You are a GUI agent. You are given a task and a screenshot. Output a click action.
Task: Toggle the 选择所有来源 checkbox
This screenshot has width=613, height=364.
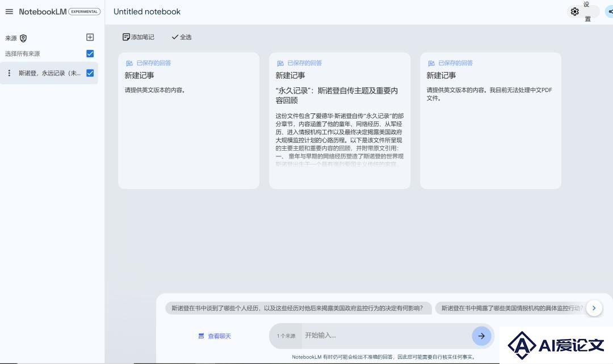[90, 53]
